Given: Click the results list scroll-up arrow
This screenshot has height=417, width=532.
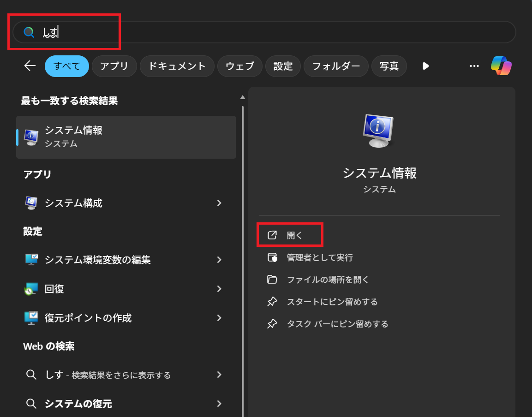Looking at the screenshot, I should (243, 97).
